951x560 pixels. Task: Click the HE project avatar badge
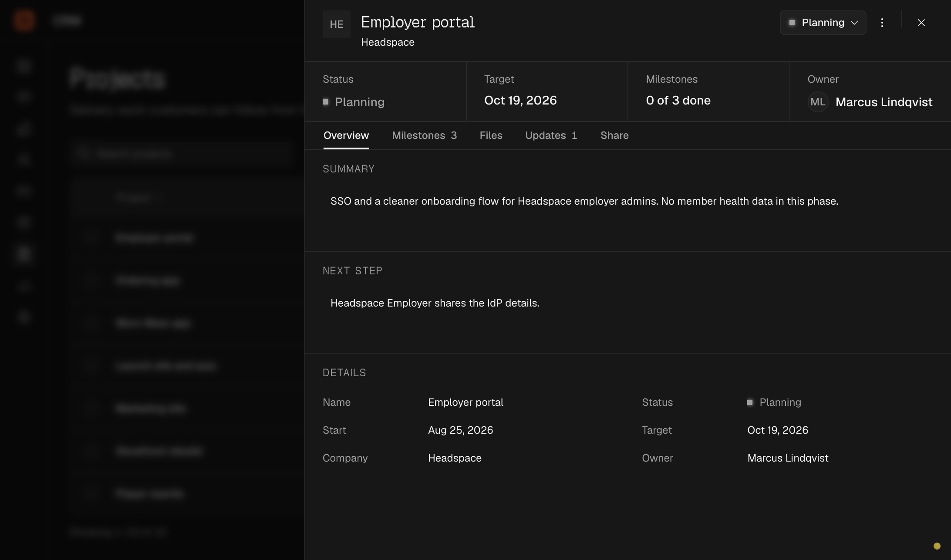click(337, 24)
